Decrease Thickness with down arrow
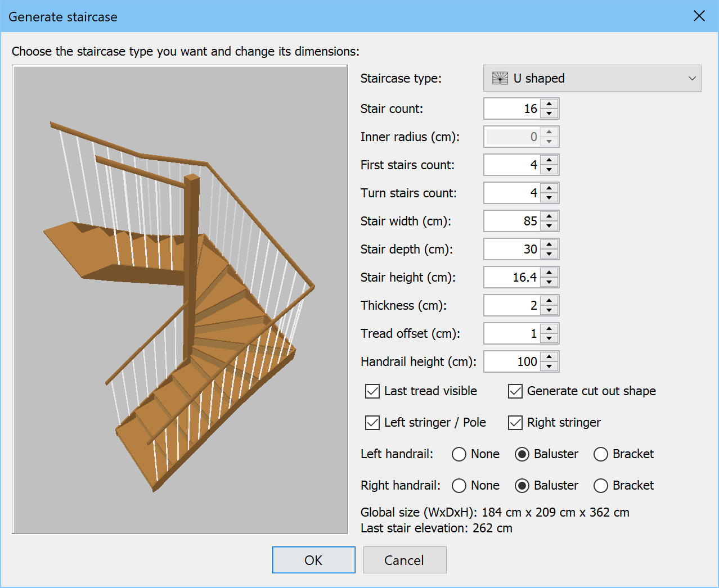The image size is (719, 588). click(x=549, y=310)
